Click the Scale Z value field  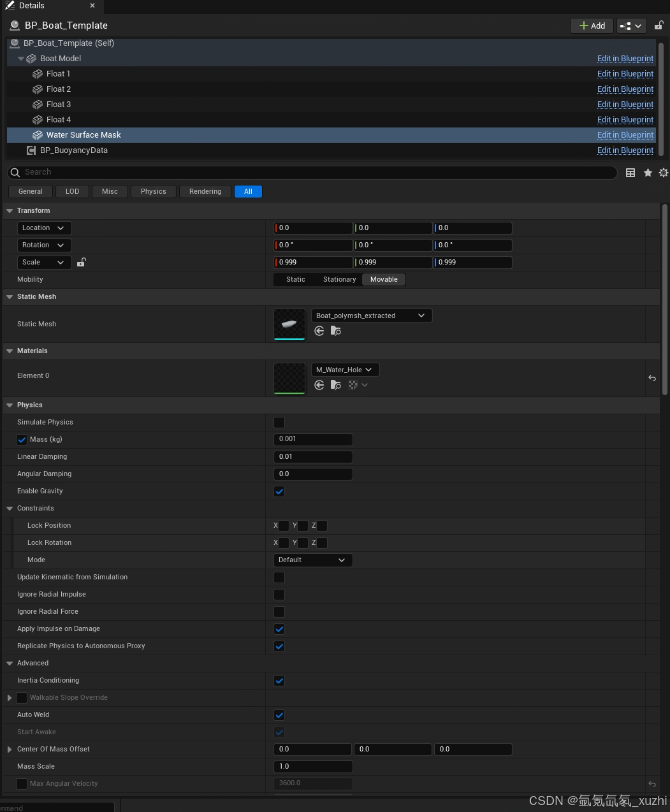click(x=472, y=263)
